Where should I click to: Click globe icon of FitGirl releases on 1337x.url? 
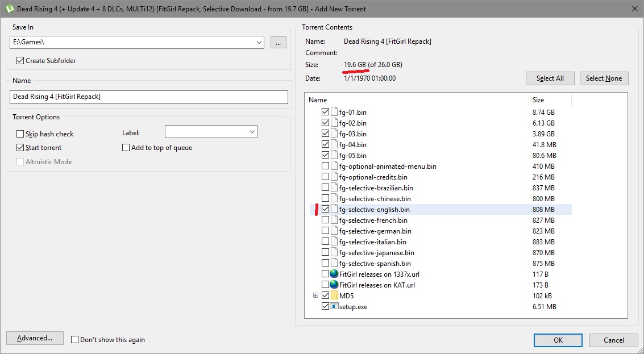(x=334, y=274)
